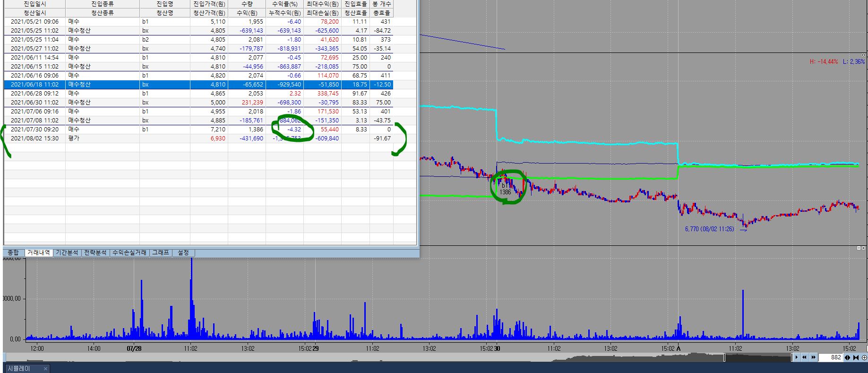This screenshot has height=373, width=868.
Task: Click the circled plus zoom icon
Action: pos(864,358)
